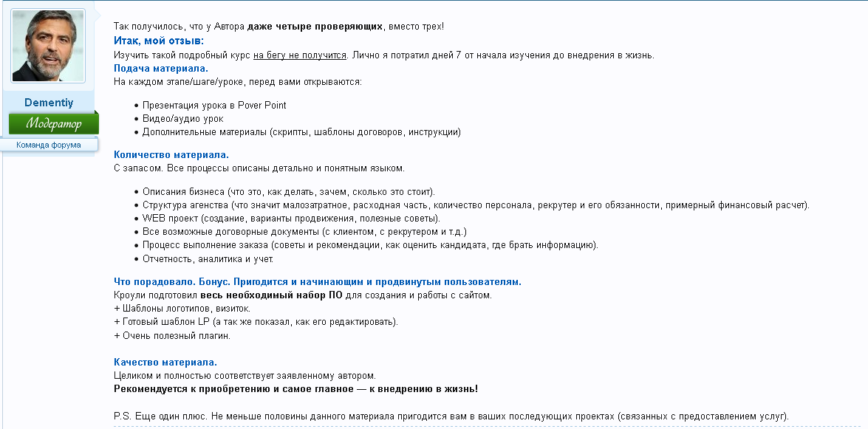This screenshot has height=429, width=868.
Task: Click bold text 'весь необходимый набор ПО'
Action: (271, 295)
